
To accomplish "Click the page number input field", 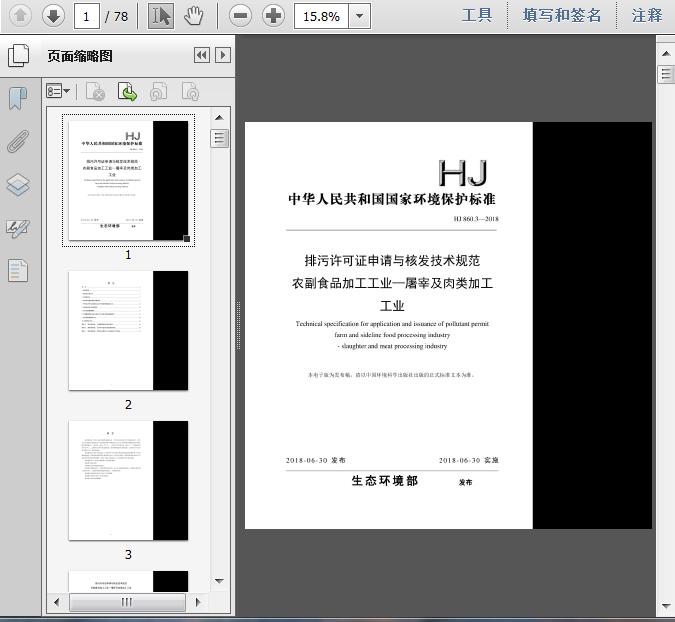I will pyautogui.click(x=87, y=16).
